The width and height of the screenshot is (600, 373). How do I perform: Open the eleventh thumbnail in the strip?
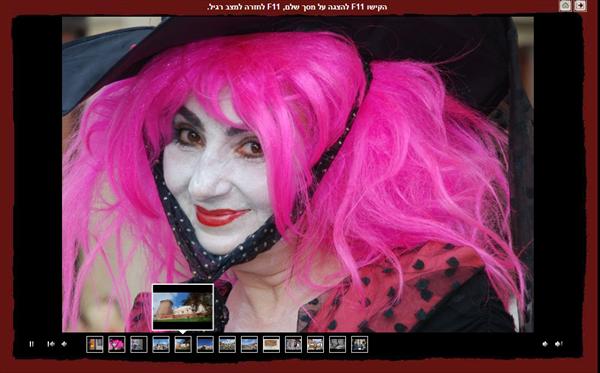click(x=315, y=344)
